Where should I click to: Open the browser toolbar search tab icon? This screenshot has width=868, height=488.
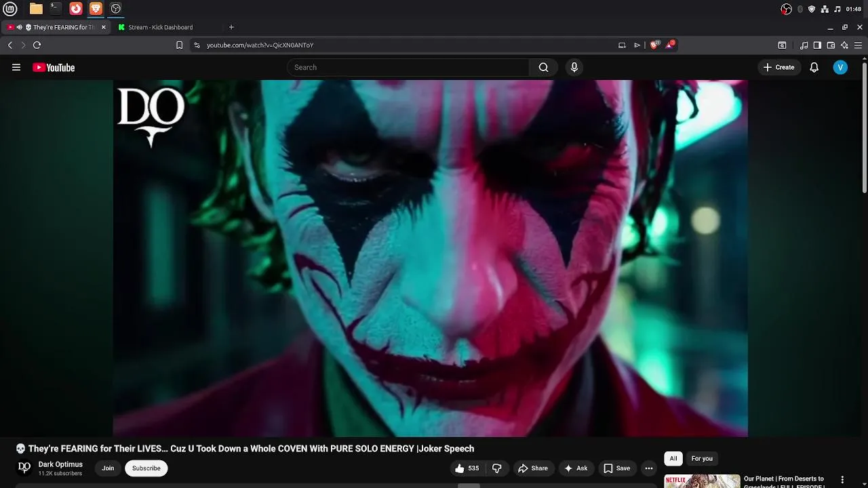(782, 45)
